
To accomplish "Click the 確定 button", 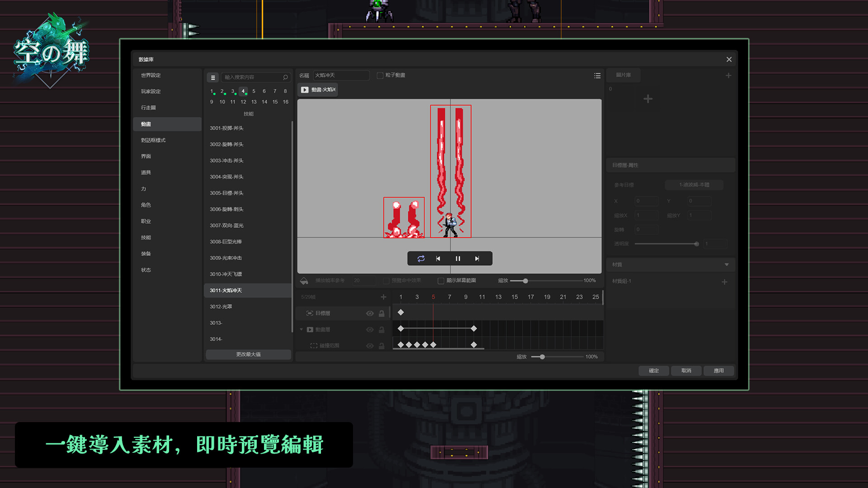I will coord(654,371).
